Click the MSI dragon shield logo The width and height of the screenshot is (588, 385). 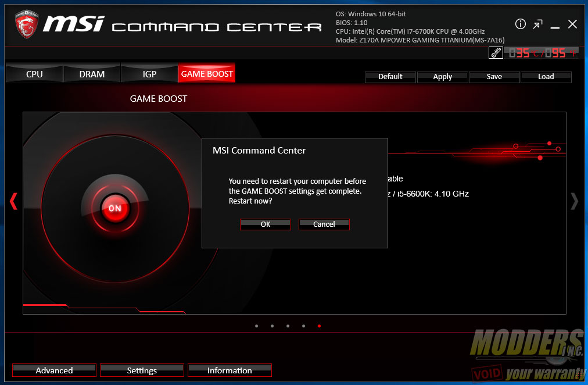pos(26,26)
